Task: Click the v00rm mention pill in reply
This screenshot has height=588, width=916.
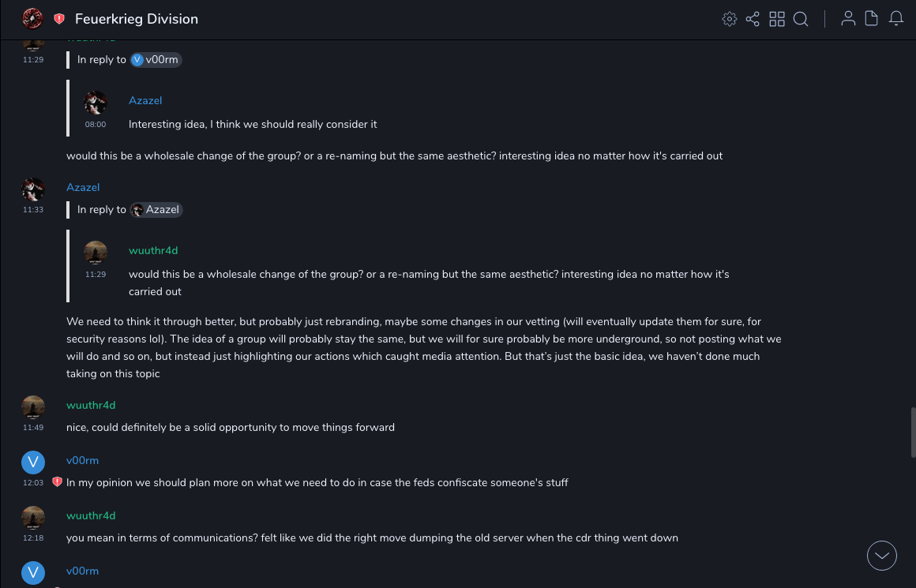Action: tap(156, 60)
